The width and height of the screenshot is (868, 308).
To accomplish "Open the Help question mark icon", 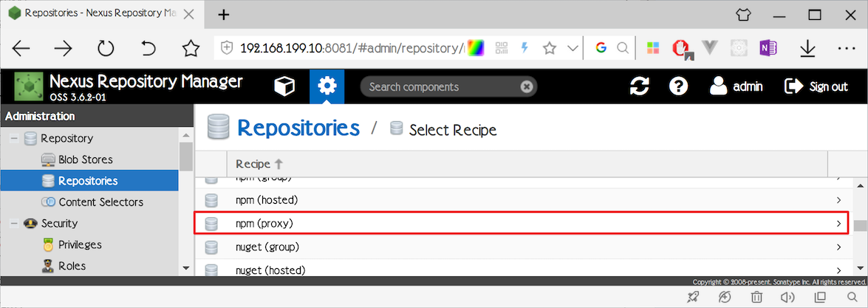I will (x=678, y=86).
